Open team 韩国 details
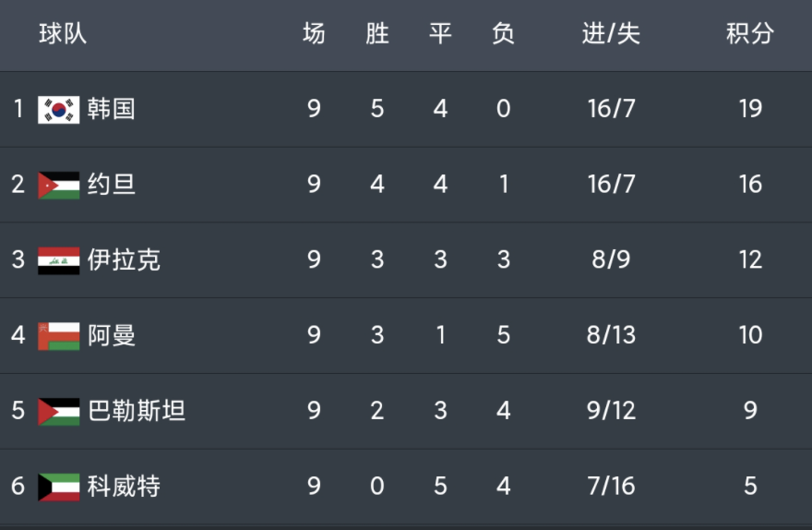The width and height of the screenshot is (812, 530). (112, 109)
